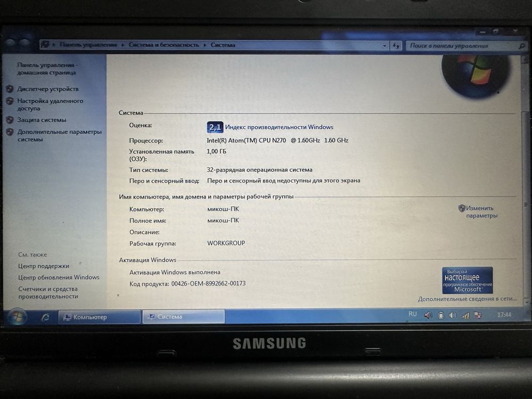Click the genuine Microsoft software badge
Viewport: 532px width, 399px height.
(467, 280)
